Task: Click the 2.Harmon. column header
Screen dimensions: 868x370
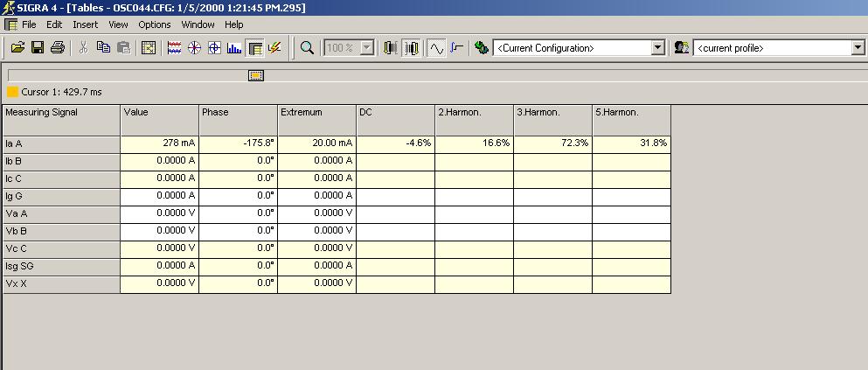Action: [x=475, y=120]
